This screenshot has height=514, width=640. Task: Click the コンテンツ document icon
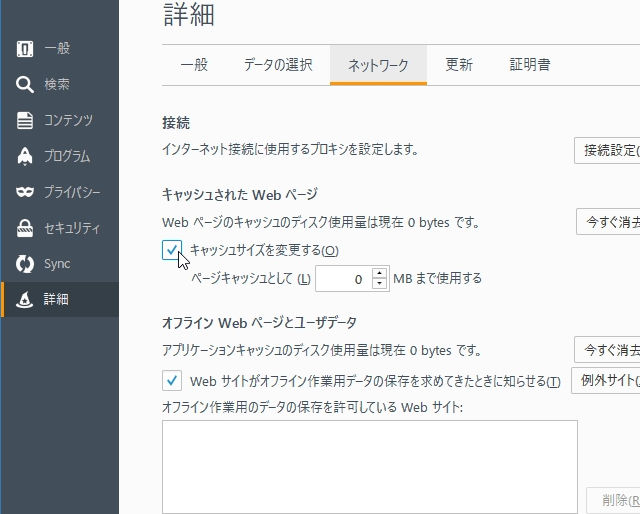click(x=25, y=120)
